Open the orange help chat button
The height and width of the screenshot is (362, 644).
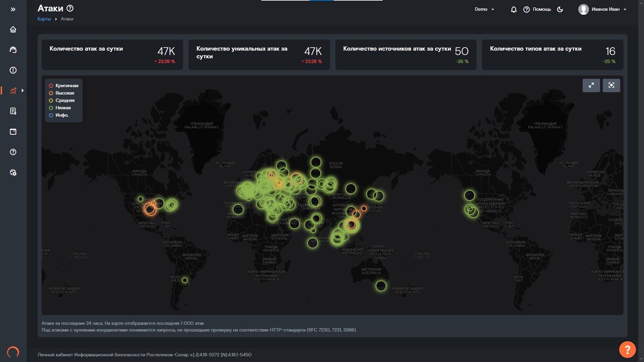[627, 350]
